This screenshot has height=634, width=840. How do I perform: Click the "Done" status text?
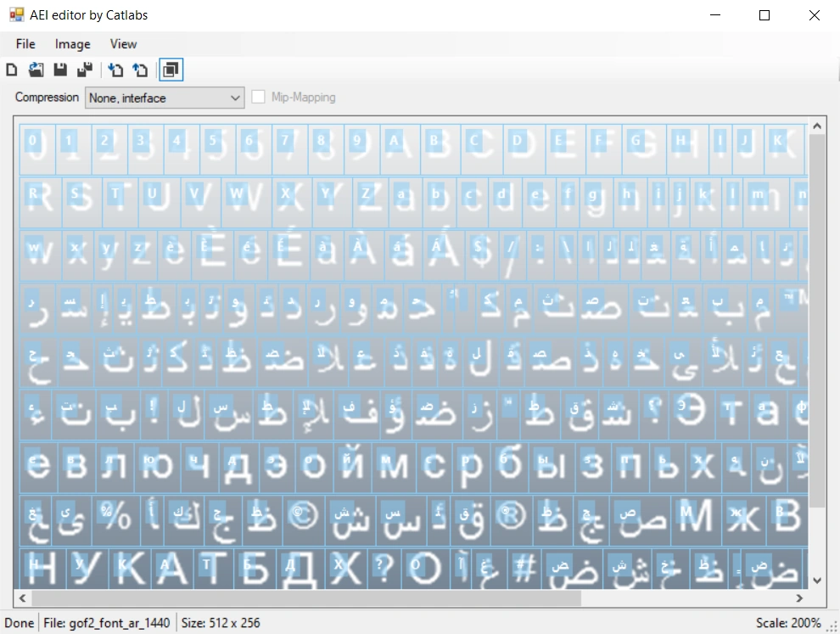20,623
